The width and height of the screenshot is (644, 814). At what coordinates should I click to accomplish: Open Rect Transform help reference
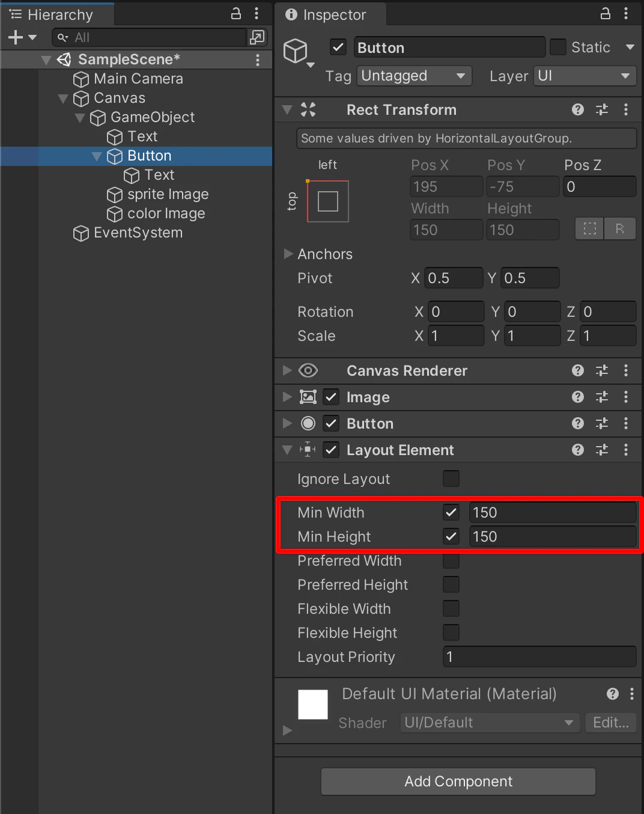578,109
